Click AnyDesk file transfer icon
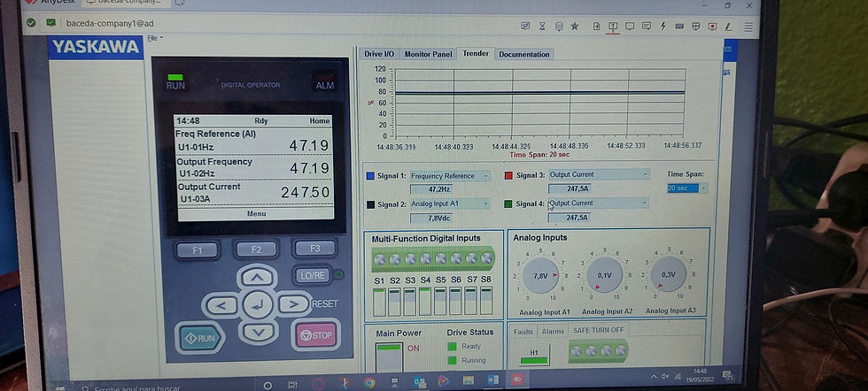Screen dimensions: 868x391 [596, 26]
